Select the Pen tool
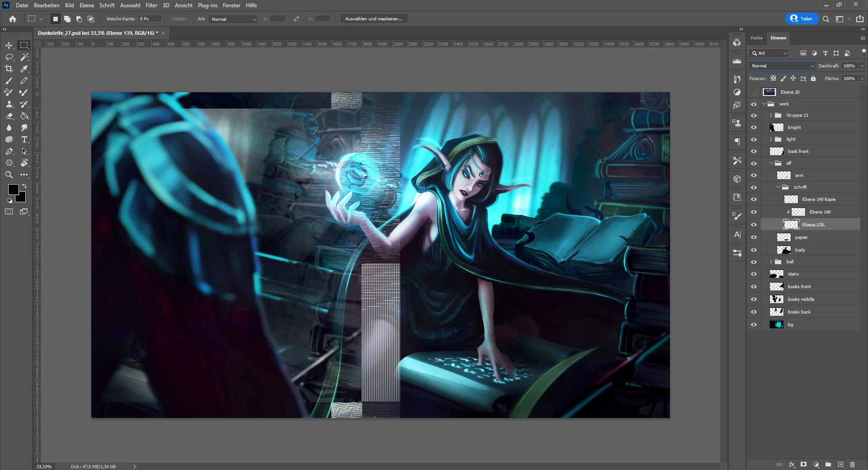Screen dimensions: 868x470 click(x=9, y=151)
